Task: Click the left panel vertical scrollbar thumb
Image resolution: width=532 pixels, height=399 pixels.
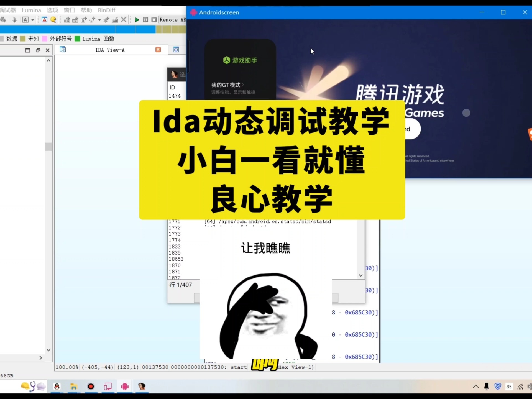Action: pos(48,147)
